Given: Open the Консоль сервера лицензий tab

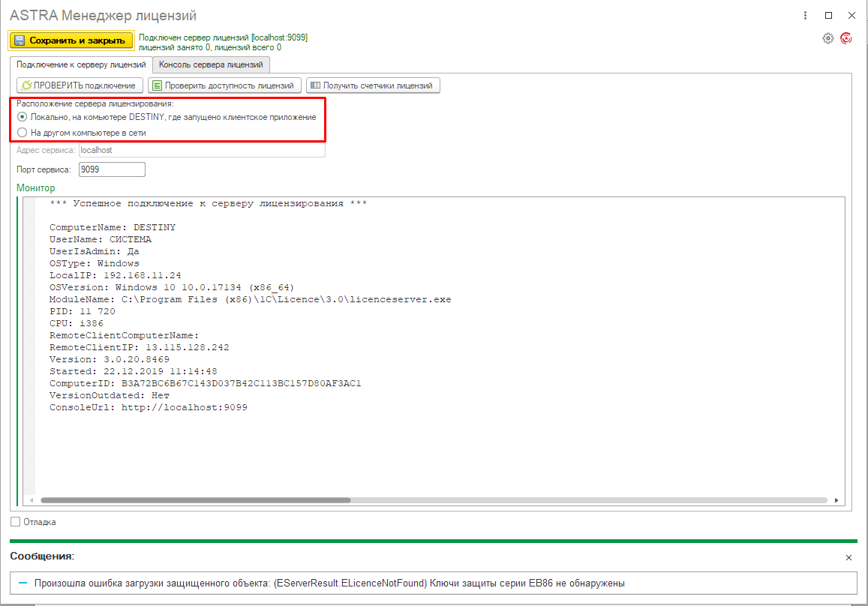Looking at the screenshot, I should click(211, 64).
